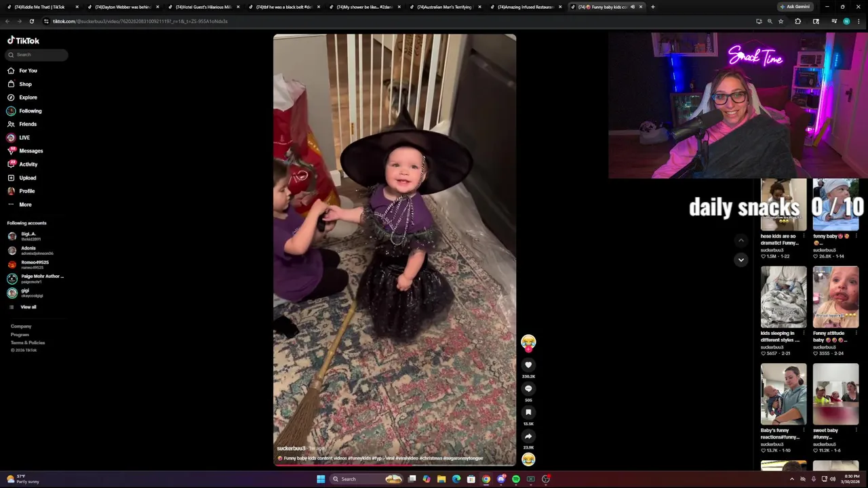Screen dimensions: 868x488
Task: Switch to Amazing Infused Restaurant tab
Action: tap(525, 7)
